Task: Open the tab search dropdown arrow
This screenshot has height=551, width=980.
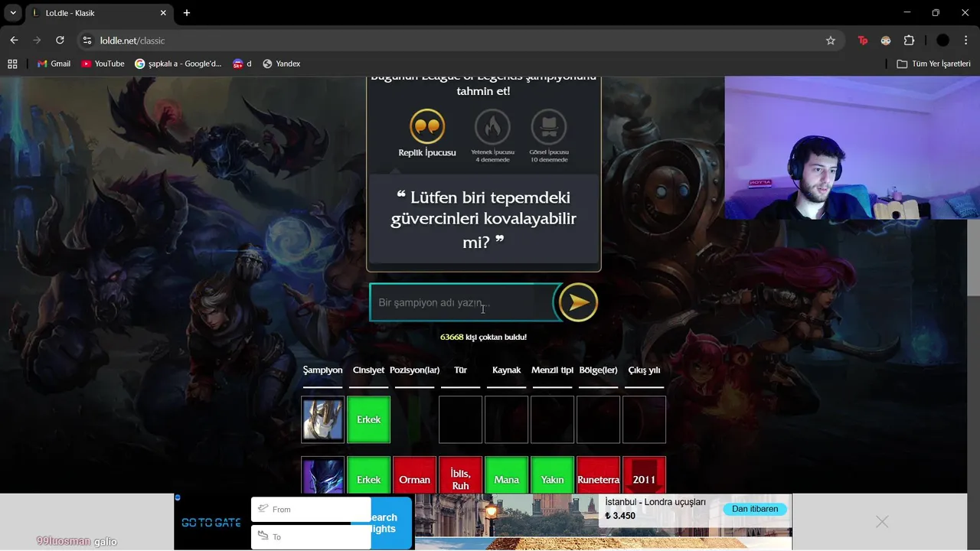Action: tap(13, 13)
